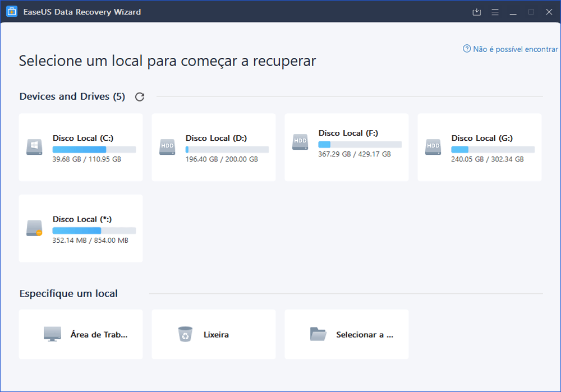
Task: Select the Disco Local (*:) partition
Action: pos(80,228)
